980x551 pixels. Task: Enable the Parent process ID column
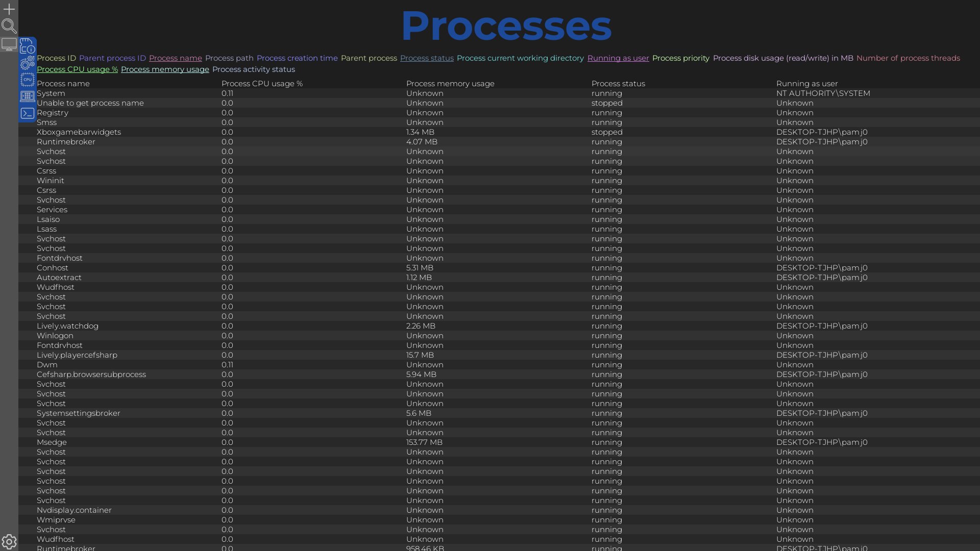112,58
